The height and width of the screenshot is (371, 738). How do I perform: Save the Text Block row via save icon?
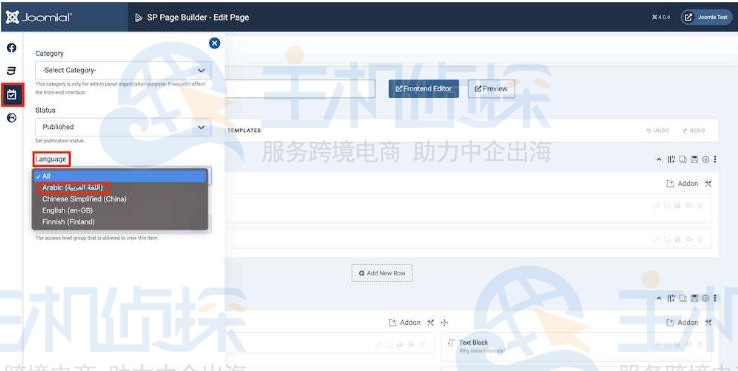(694, 298)
